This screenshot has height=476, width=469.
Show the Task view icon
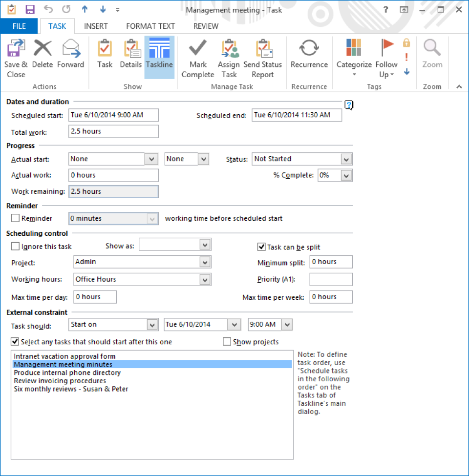(105, 48)
